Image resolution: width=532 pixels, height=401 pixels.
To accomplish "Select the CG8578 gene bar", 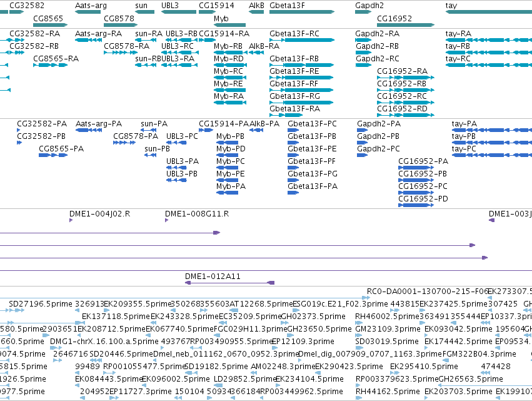I will coord(121,25).
